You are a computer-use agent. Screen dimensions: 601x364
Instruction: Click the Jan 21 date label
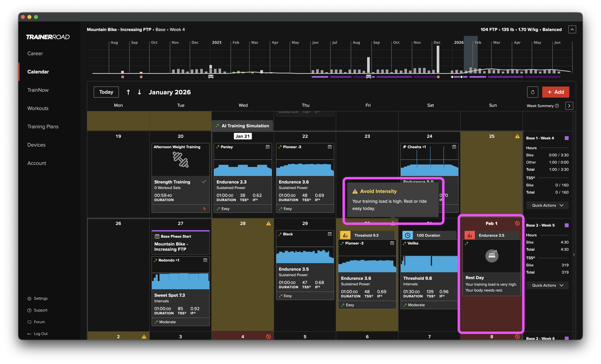coord(243,136)
